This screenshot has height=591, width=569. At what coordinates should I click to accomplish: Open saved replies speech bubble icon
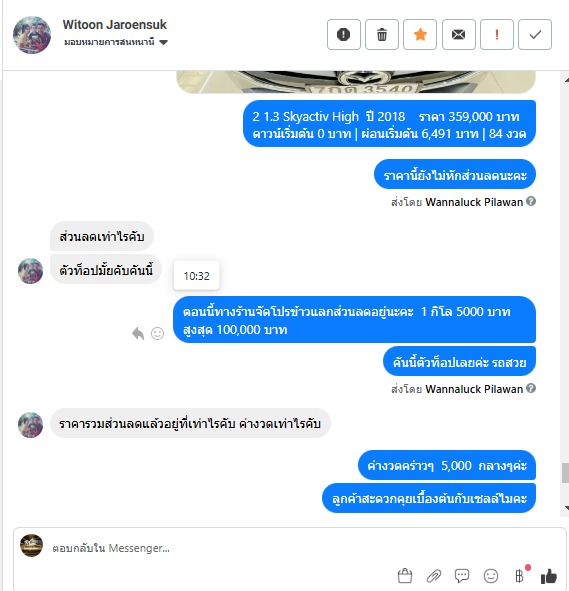click(462, 576)
